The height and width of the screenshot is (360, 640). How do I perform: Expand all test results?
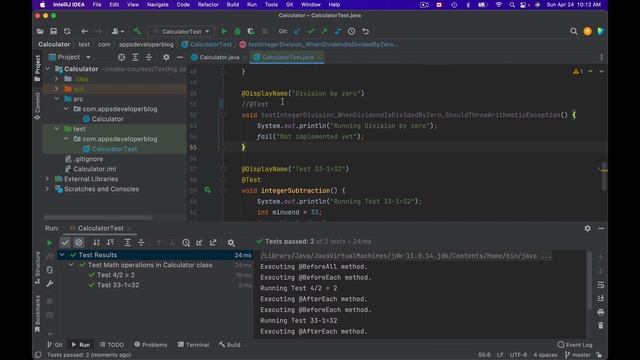pyautogui.click(x=127, y=243)
